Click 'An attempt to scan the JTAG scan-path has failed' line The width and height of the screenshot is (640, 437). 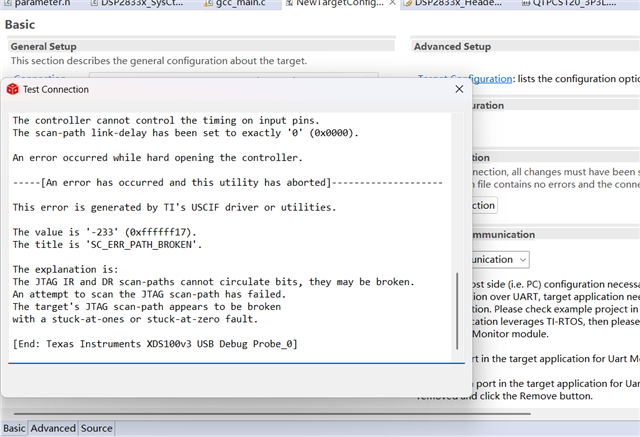(x=149, y=294)
